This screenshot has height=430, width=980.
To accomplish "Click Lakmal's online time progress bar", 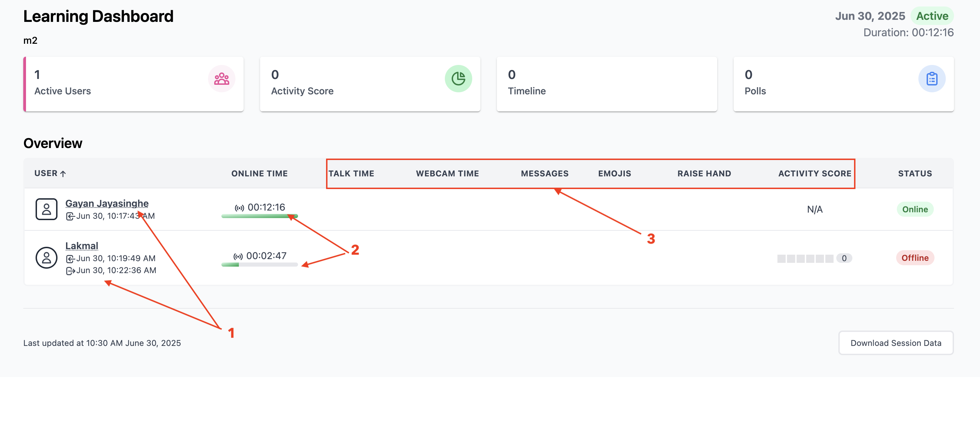I will 259,265.
